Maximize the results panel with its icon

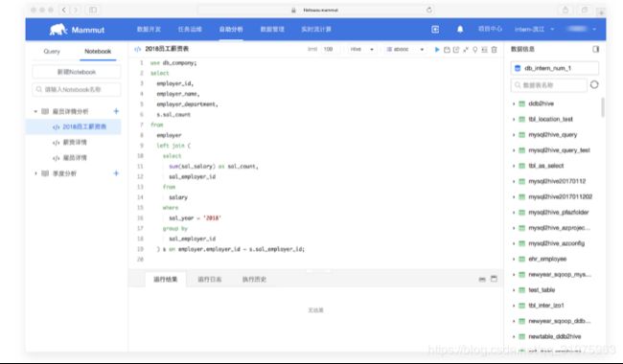[x=494, y=279]
